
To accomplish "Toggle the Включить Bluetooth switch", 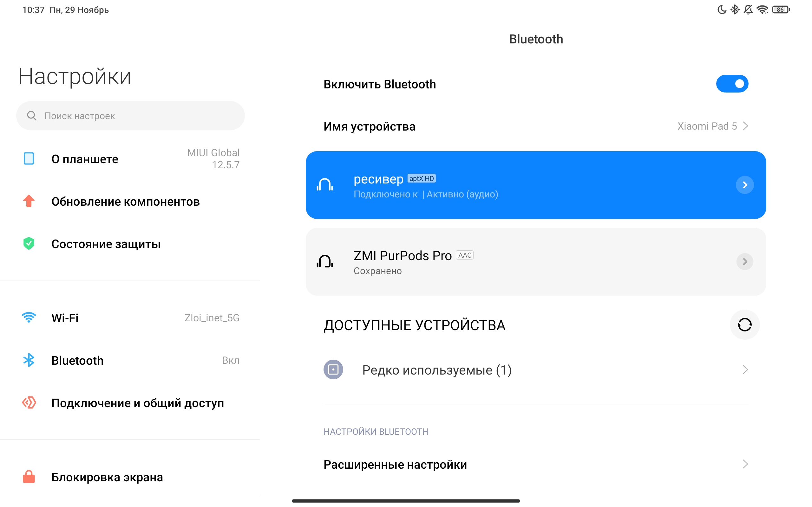I will 732,84.
